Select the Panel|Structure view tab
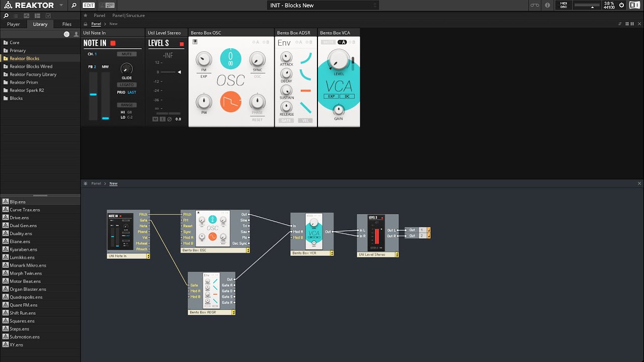Viewport: 644px width, 362px height. pyautogui.click(x=128, y=16)
